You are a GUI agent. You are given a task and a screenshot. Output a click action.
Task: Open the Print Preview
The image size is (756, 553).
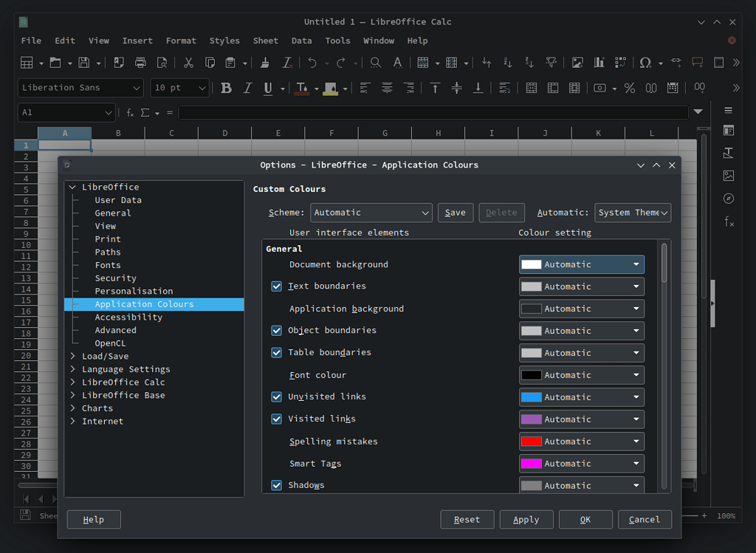click(162, 63)
